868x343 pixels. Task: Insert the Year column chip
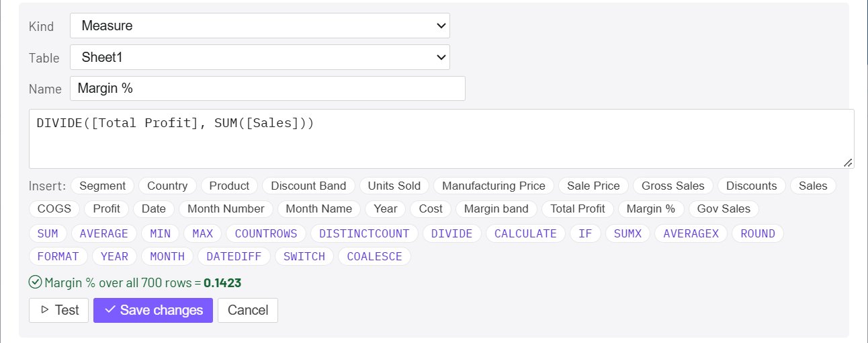[385, 208]
